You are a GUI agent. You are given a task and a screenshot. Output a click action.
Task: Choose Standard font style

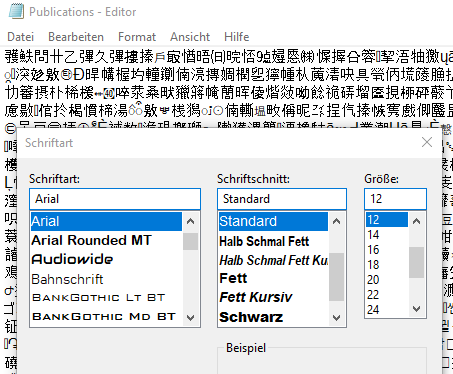pyautogui.click(x=273, y=221)
